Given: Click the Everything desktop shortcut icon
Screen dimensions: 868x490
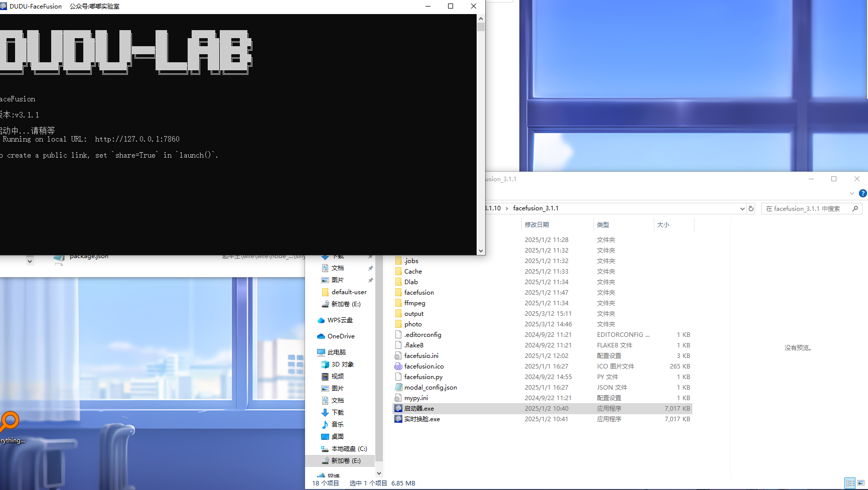Looking at the screenshot, I should (9, 422).
